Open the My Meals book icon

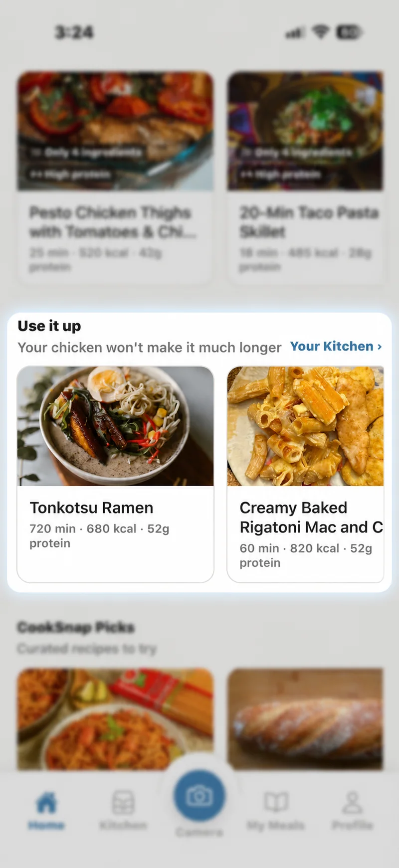click(x=276, y=802)
